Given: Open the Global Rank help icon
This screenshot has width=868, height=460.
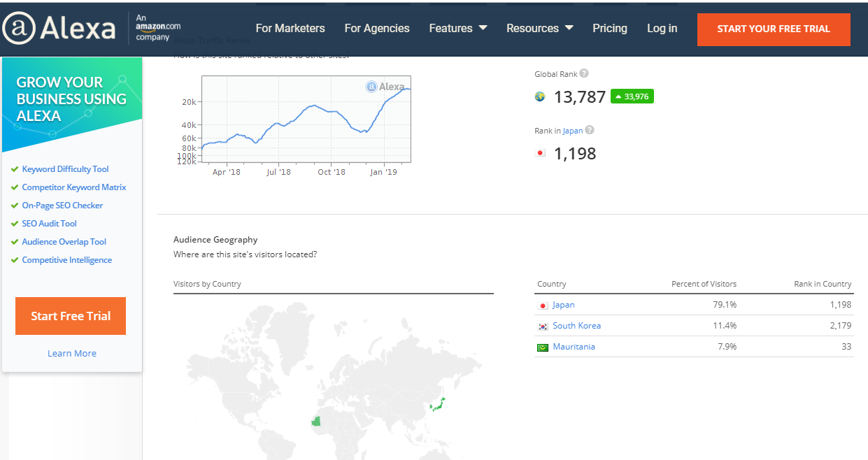Looking at the screenshot, I should [584, 73].
